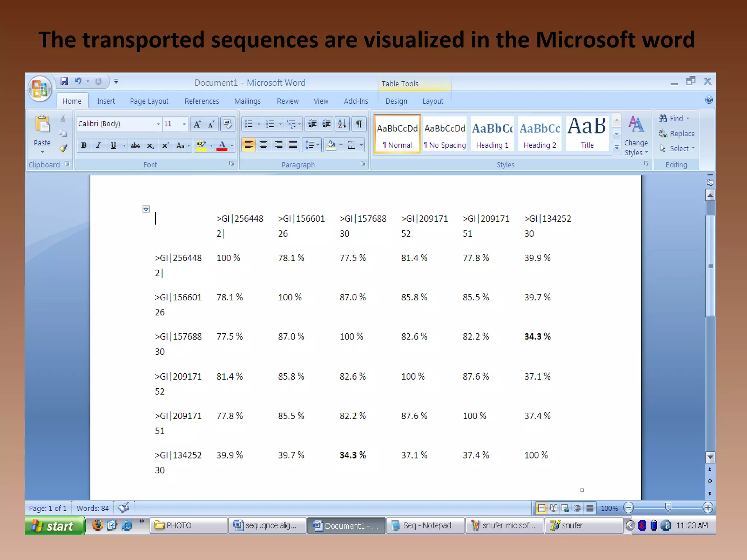The height and width of the screenshot is (560, 747).
Task: Apply yellow text highlight color
Action: pyautogui.click(x=201, y=145)
